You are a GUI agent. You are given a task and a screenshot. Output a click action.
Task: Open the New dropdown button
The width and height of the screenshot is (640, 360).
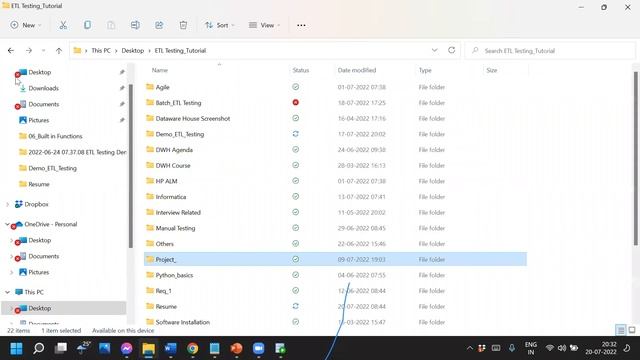click(25, 25)
